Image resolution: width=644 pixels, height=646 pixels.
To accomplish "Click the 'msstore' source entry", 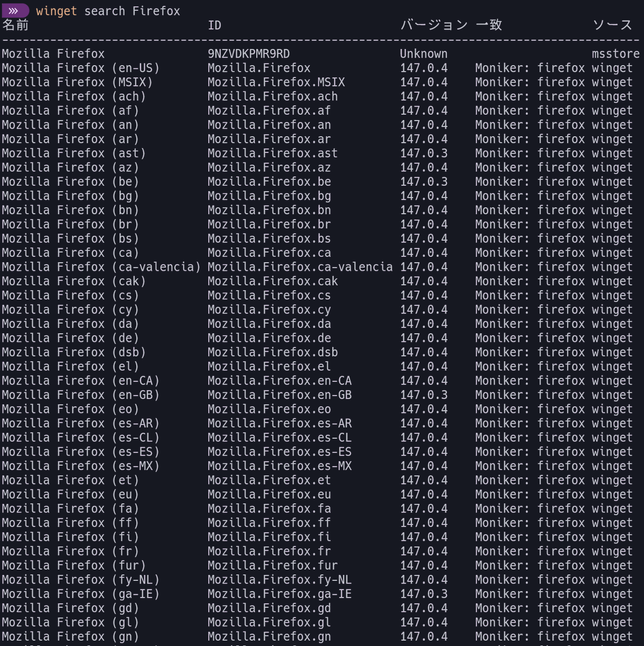I will pos(615,54).
